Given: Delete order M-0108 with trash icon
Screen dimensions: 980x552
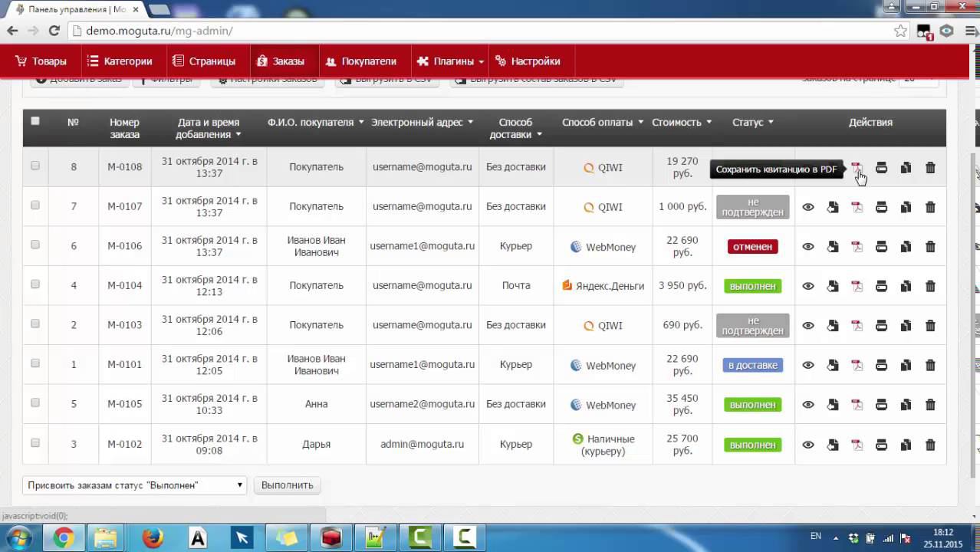Looking at the screenshot, I should pos(930,168).
